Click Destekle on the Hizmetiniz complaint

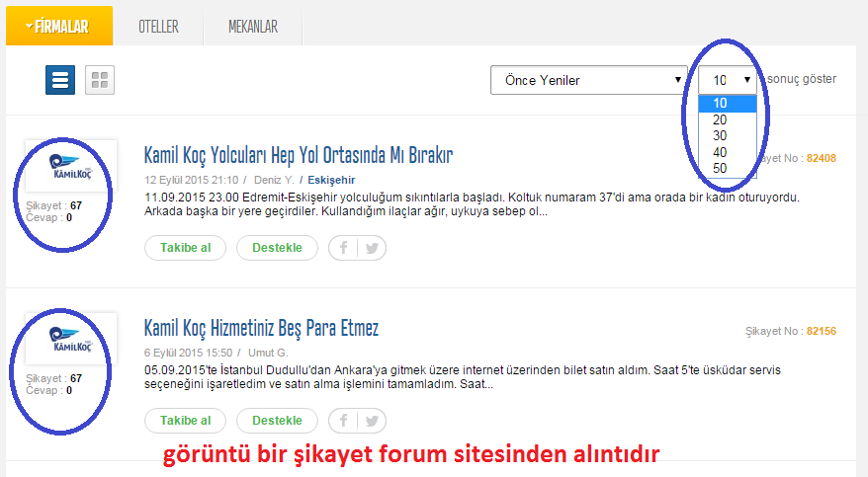[278, 421]
